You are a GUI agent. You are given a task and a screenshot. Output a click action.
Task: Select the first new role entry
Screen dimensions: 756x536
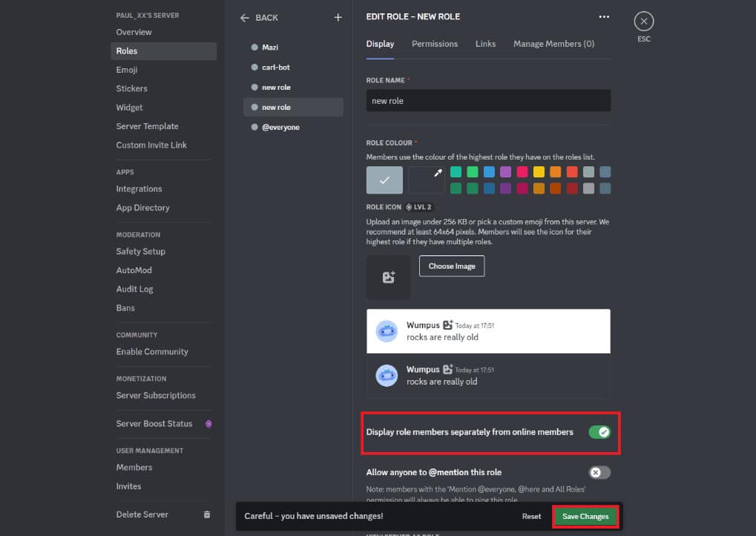click(x=293, y=88)
